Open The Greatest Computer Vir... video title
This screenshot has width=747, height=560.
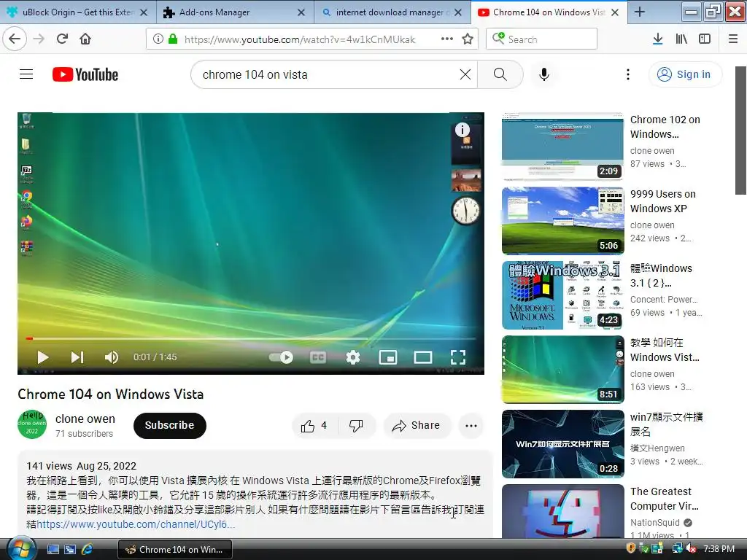coord(664,499)
